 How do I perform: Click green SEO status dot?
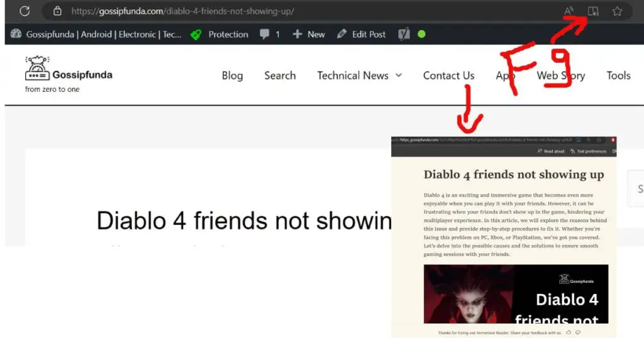[421, 35]
